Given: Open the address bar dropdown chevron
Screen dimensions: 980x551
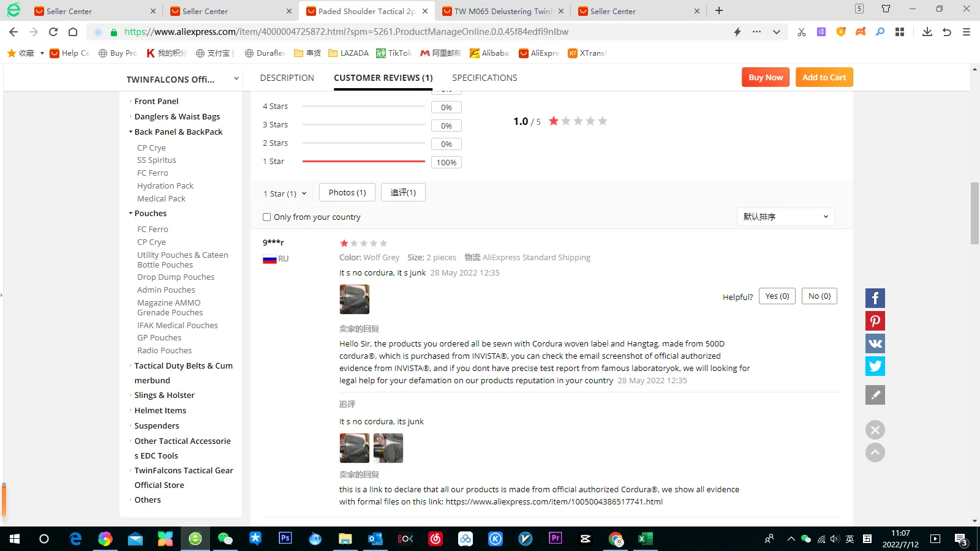Looking at the screenshot, I should click(777, 32).
